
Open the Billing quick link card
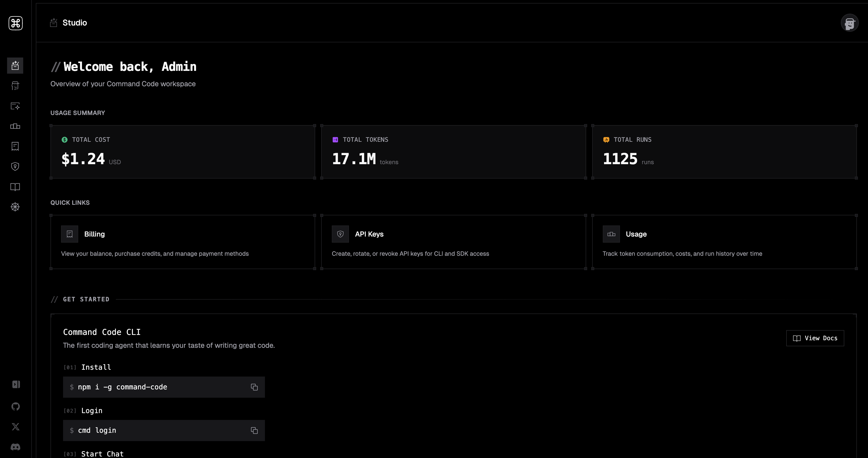183,242
